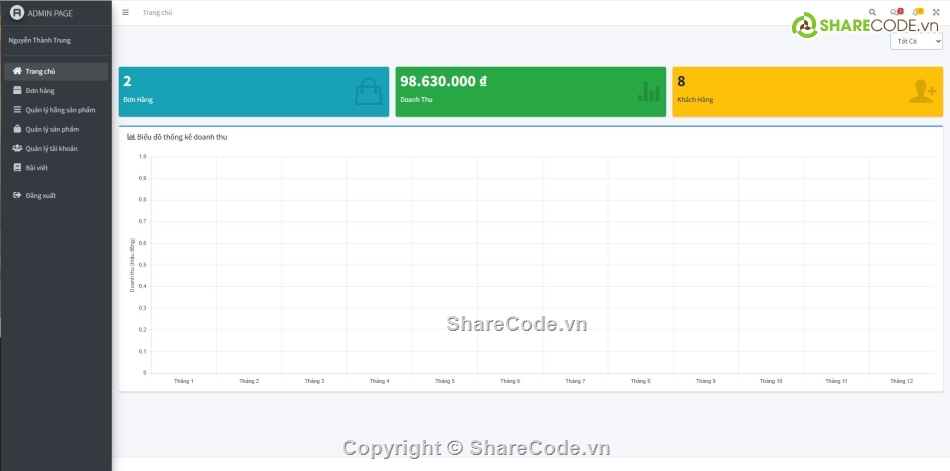Image resolution: width=950 pixels, height=471 pixels.
Task: Open Quản lý sản phẩm menu
Action: [x=56, y=129]
